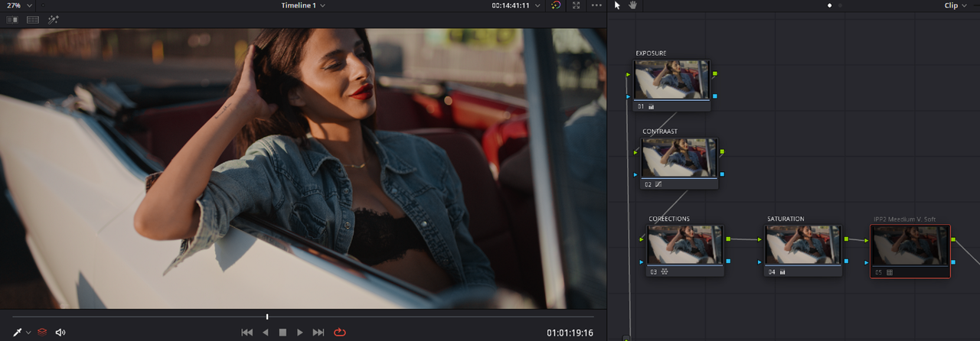This screenshot has height=341, width=980.
Task: Open the Clip node graph mode dropdown
Action: point(957,5)
